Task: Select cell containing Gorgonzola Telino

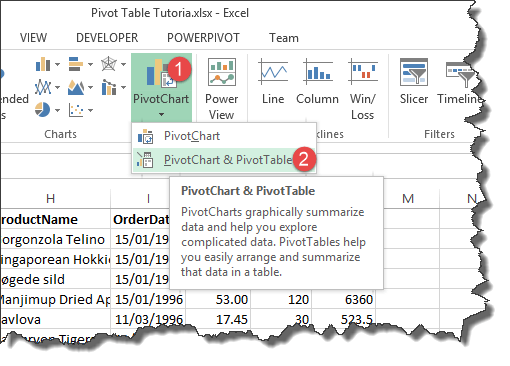Action: click(x=56, y=239)
